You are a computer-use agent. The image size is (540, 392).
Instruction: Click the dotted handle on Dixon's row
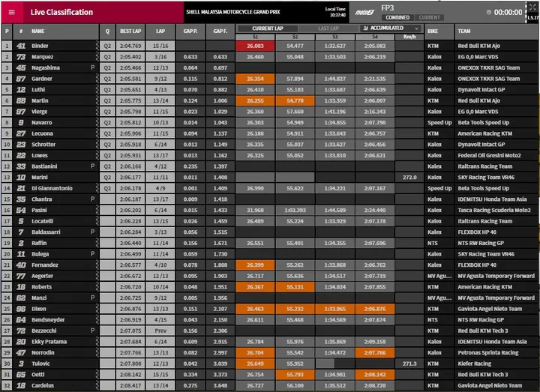click(97, 309)
